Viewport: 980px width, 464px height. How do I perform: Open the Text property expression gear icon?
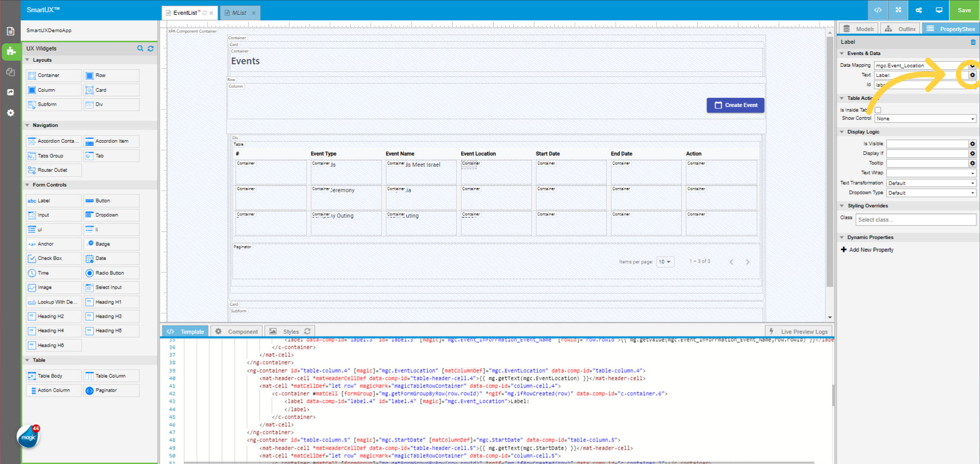(x=972, y=75)
